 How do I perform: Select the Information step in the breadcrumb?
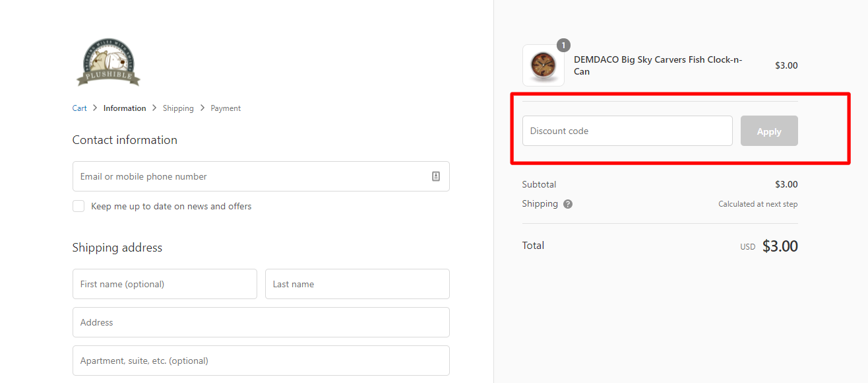125,108
